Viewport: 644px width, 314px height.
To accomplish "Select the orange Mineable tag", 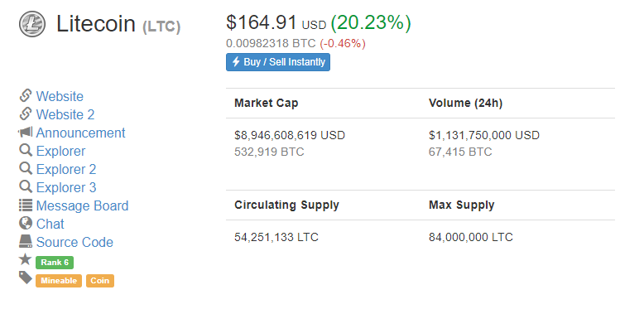I will pyautogui.click(x=59, y=281).
